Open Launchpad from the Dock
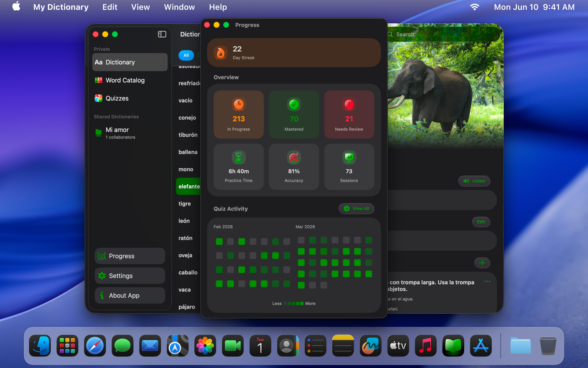The height and width of the screenshot is (368, 588). coord(67,346)
